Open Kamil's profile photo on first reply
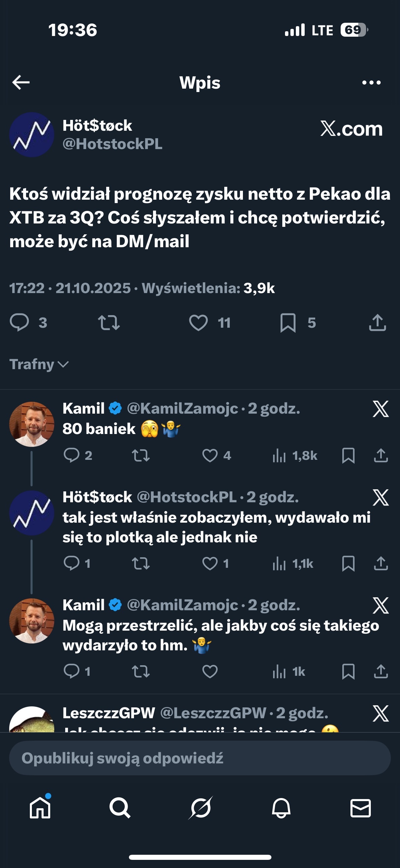 [x=32, y=424]
